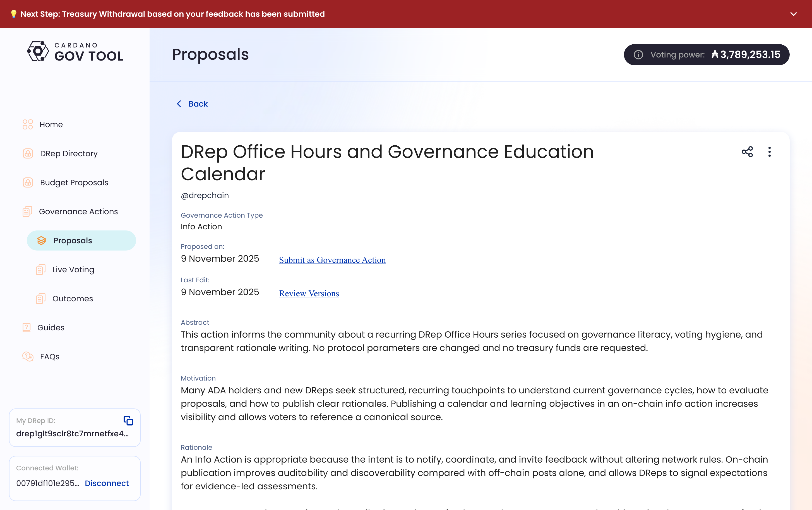This screenshot has height=510, width=812.
Task: Click the Home grid icon
Action: 28,124
